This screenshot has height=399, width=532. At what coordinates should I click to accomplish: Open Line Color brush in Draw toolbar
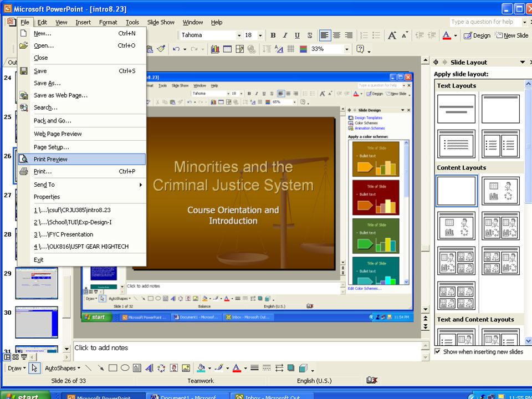coord(219,368)
